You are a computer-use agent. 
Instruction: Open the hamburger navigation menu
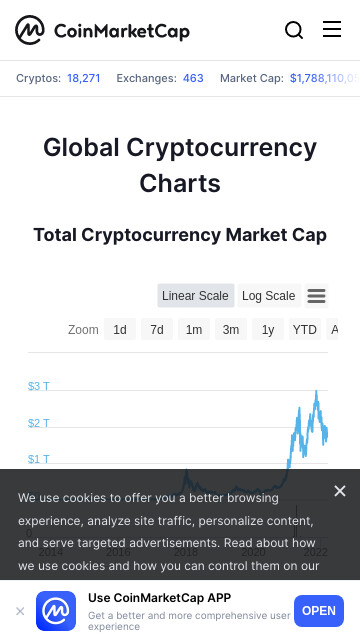[x=332, y=29]
